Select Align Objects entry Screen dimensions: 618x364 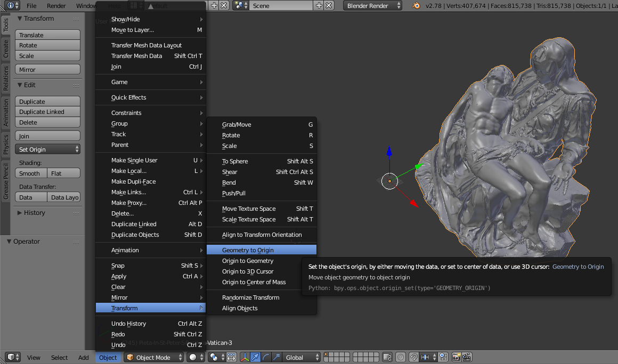262,308
